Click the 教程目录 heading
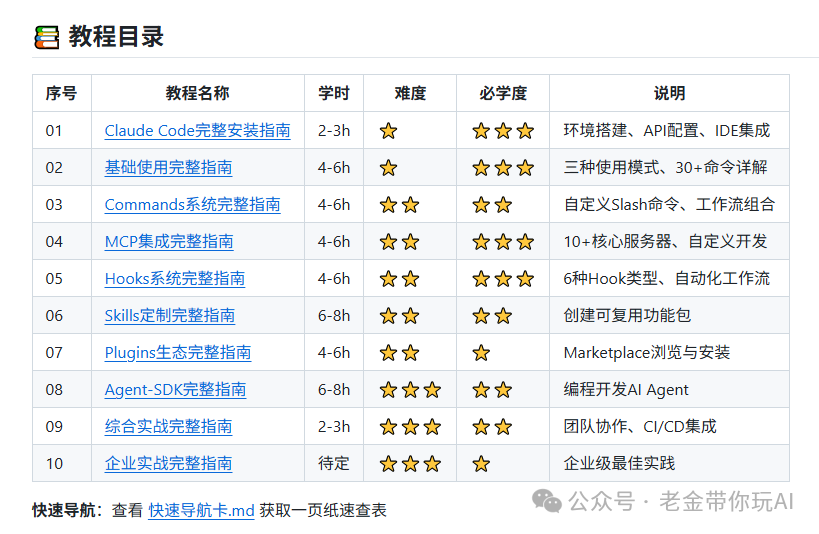Image resolution: width=819 pixels, height=534 pixels. coord(116,37)
